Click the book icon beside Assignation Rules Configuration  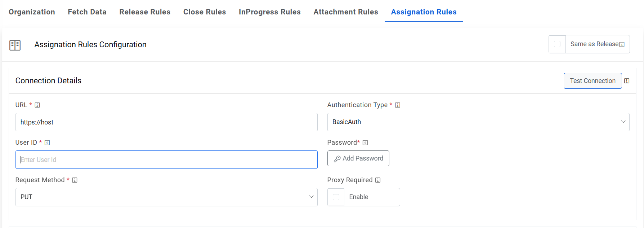(15, 45)
